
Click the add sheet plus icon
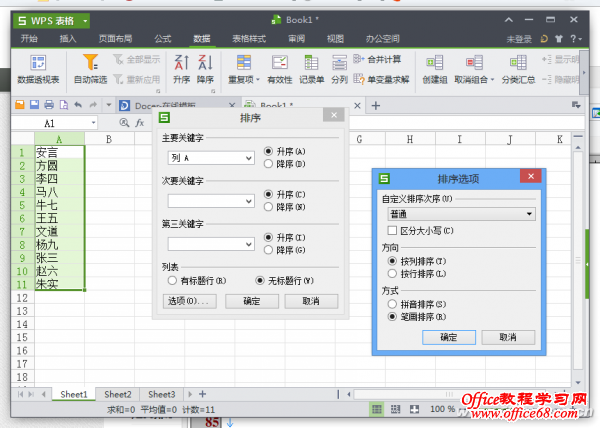point(203,394)
